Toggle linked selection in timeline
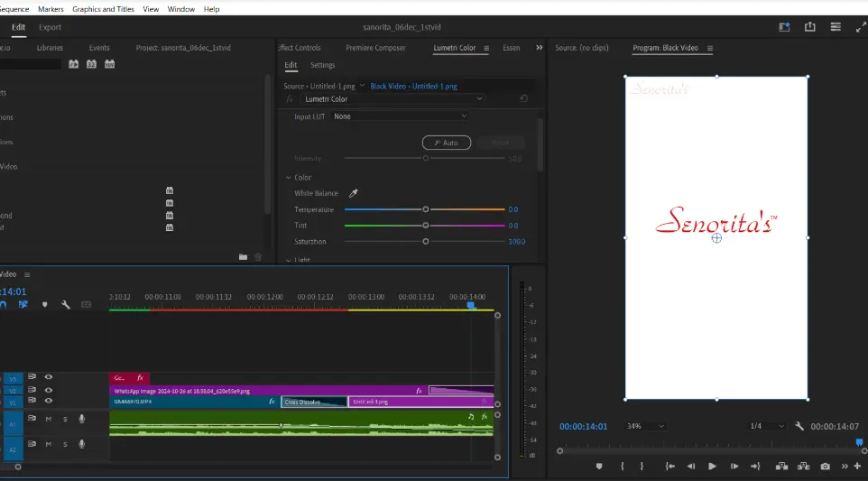 click(x=23, y=304)
